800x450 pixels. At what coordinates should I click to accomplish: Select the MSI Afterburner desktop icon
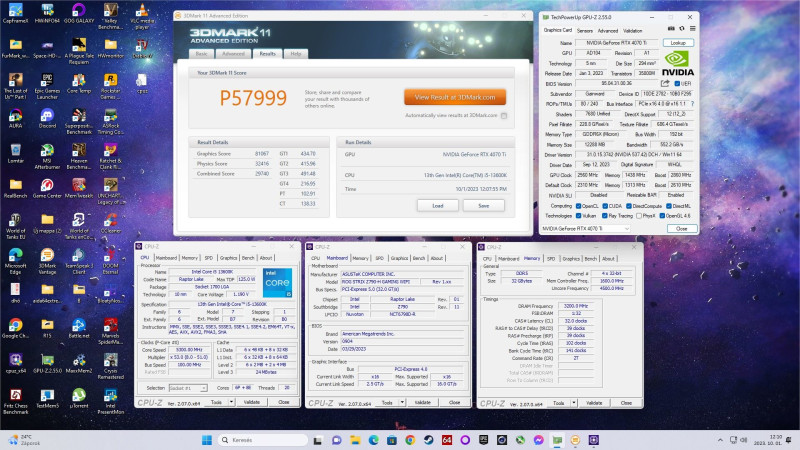pos(47,157)
